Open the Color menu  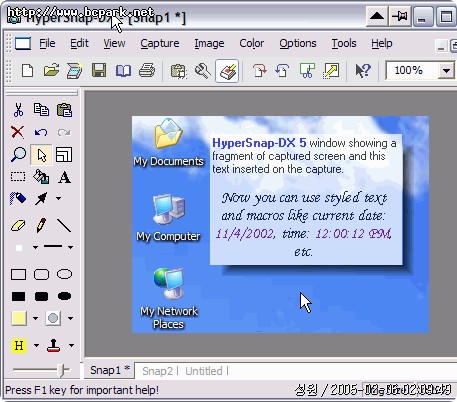pos(251,43)
